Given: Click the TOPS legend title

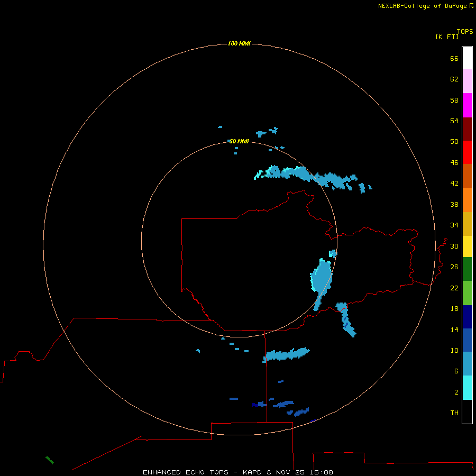Looking at the screenshot, I should pos(465,31).
